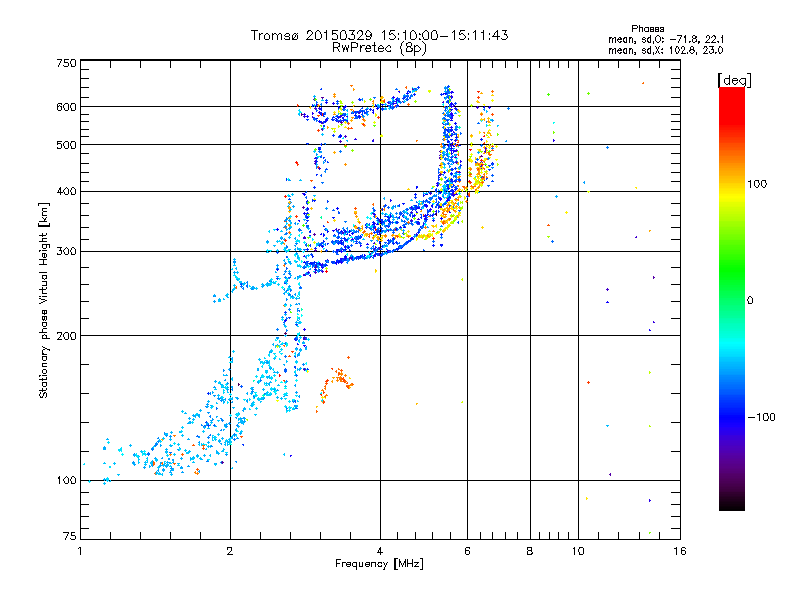The height and width of the screenshot is (600, 800).
Task: Click the y-axis label 75
Action: pyautogui.click(x=70, y=536)
